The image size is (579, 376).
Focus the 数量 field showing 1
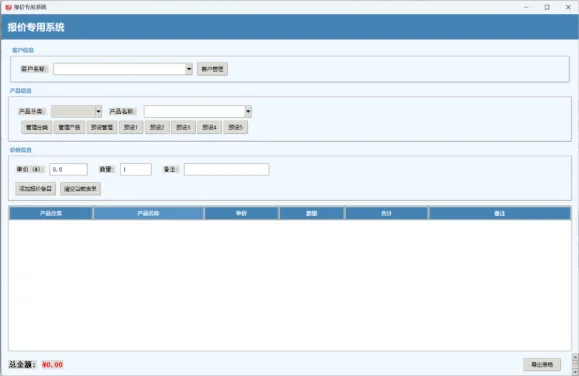point(136,170)
